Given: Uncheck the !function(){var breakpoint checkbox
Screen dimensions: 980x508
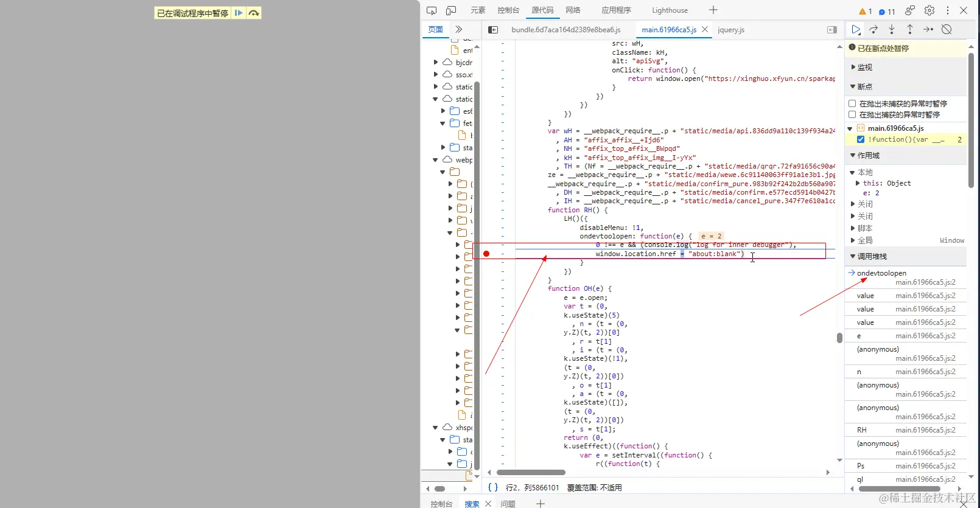Looking at the screenshot, I should (x=861, y=139).
